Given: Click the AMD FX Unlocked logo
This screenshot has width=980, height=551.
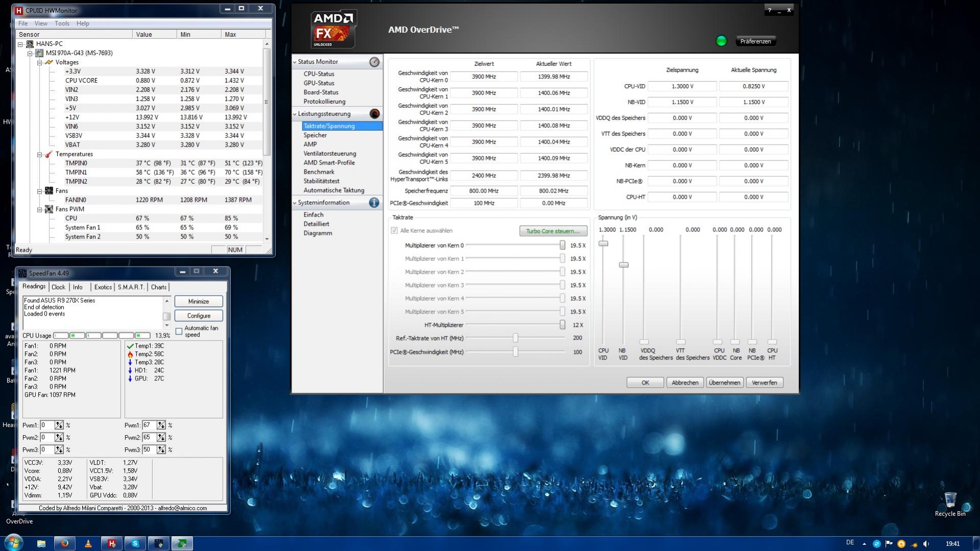Looking at the screenshot, I should point(333,29).
